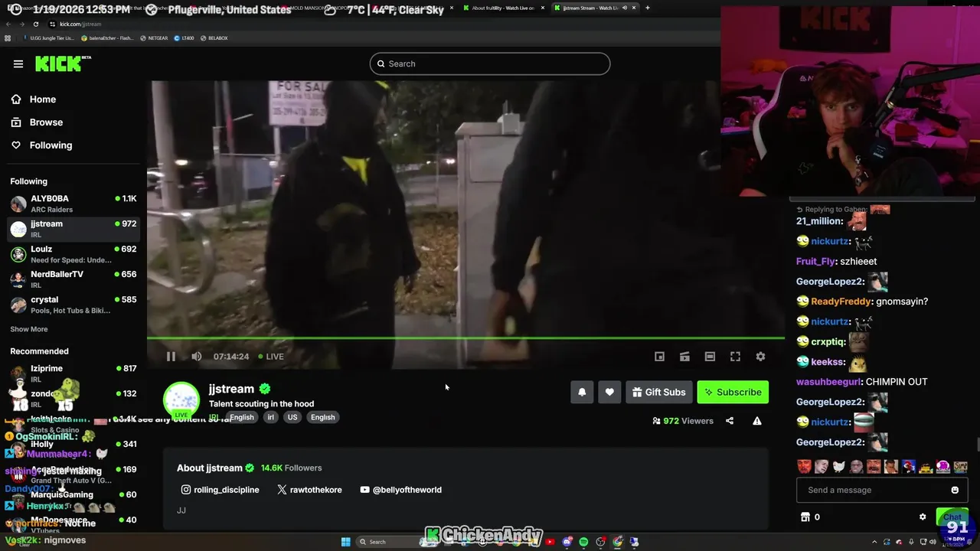Image resolution: width=980 pixels, height=551 pixels.
Task: Click ReadyFreddy username in chat
Action: 841,302
